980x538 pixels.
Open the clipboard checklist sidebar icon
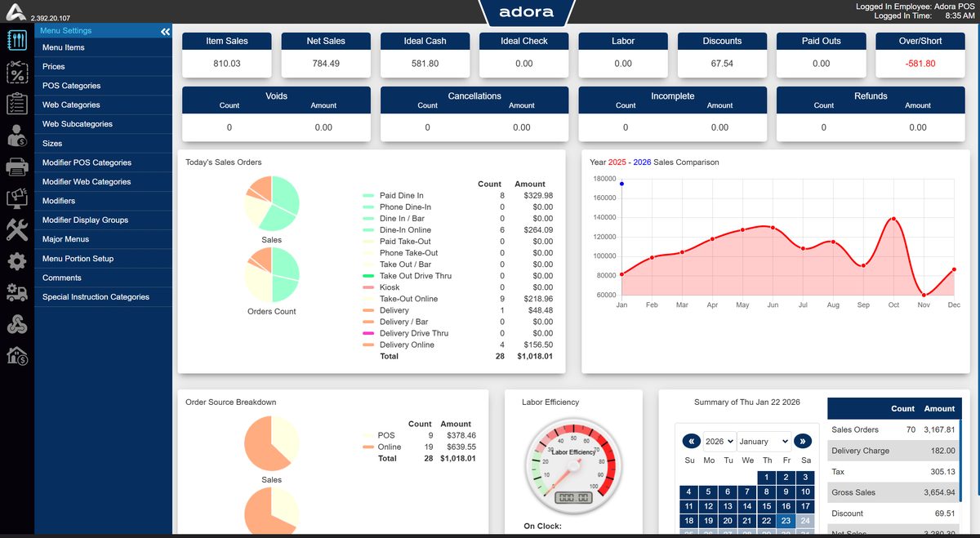17,104
